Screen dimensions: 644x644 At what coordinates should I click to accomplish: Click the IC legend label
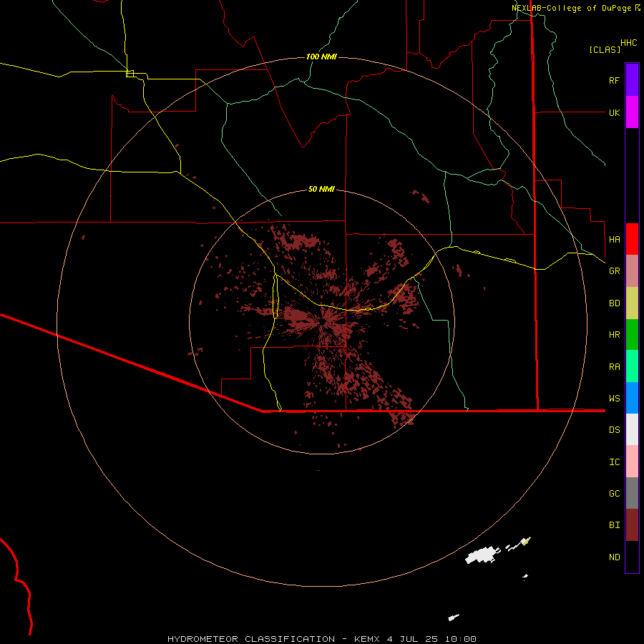pyautogui.click(x=614, y=462)
